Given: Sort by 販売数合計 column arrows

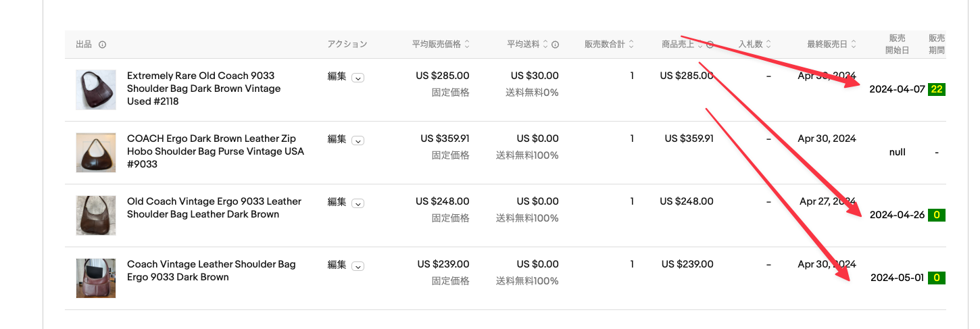Looking at the screenshot, I should pos(631,45).
